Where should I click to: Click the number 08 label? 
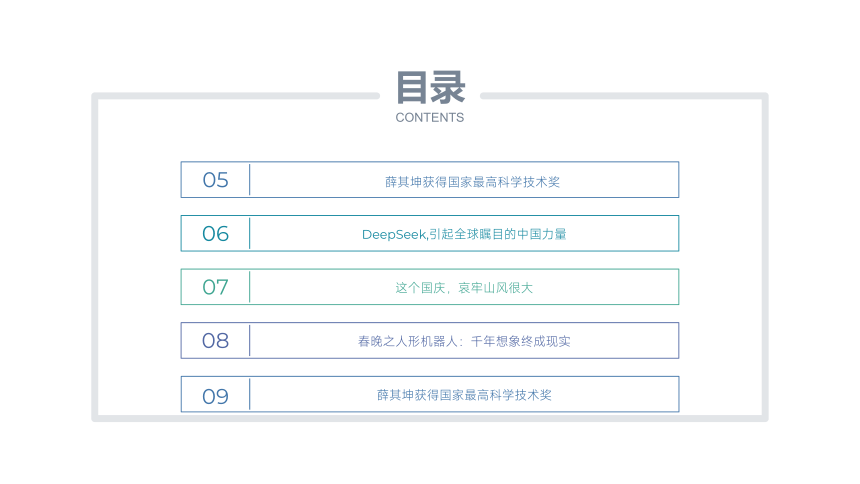pos(215,341)
